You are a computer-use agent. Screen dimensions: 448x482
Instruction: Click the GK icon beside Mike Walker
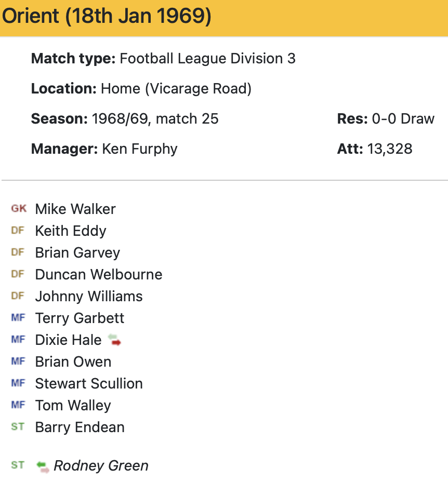18,209
